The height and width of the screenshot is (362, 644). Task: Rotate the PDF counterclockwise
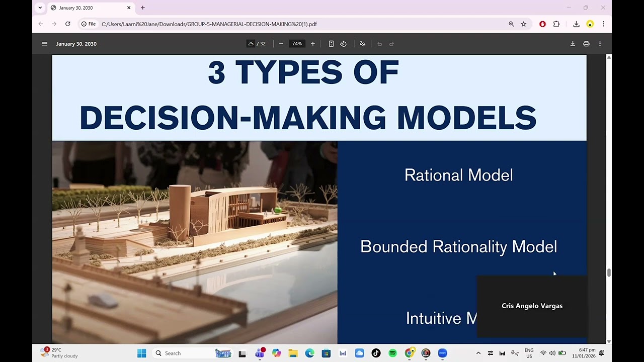pos(343,44)
